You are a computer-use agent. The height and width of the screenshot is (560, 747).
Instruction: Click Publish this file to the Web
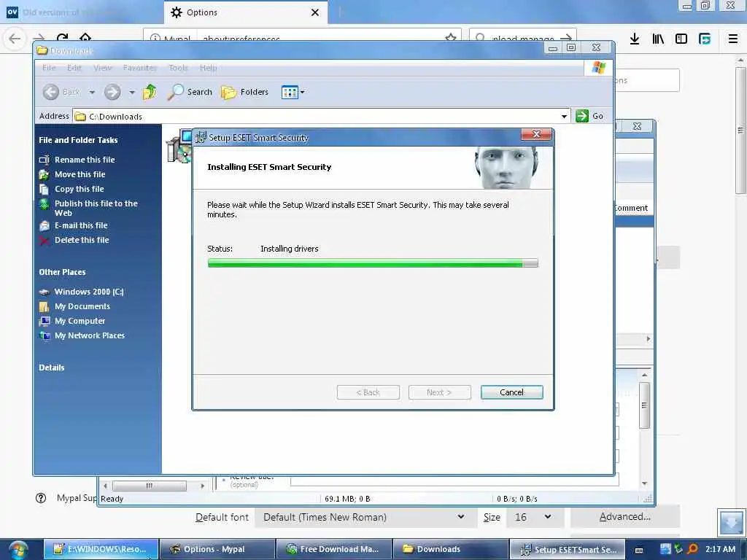coord(96,208)
